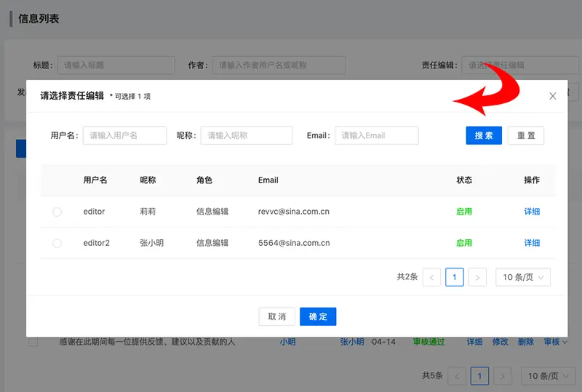
Task: Click the username editor2 cell
Action: pyautogui.click(x=97, y=243)
